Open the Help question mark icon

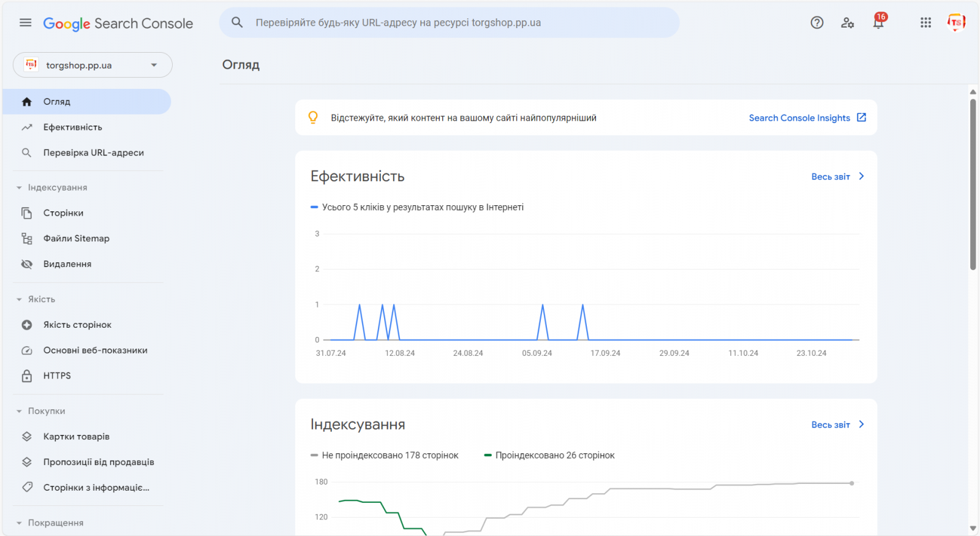click(817, 23)
